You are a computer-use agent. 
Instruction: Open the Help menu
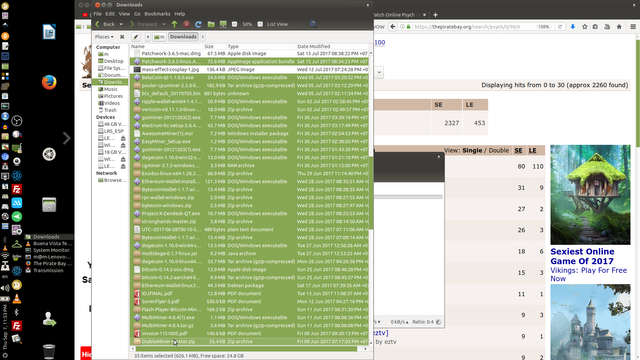180,14
